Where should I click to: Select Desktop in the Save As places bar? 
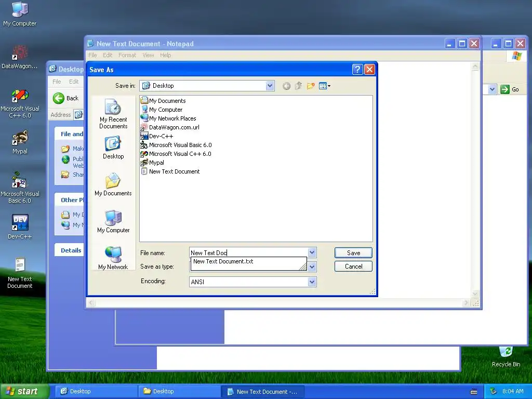coord(113,147)
